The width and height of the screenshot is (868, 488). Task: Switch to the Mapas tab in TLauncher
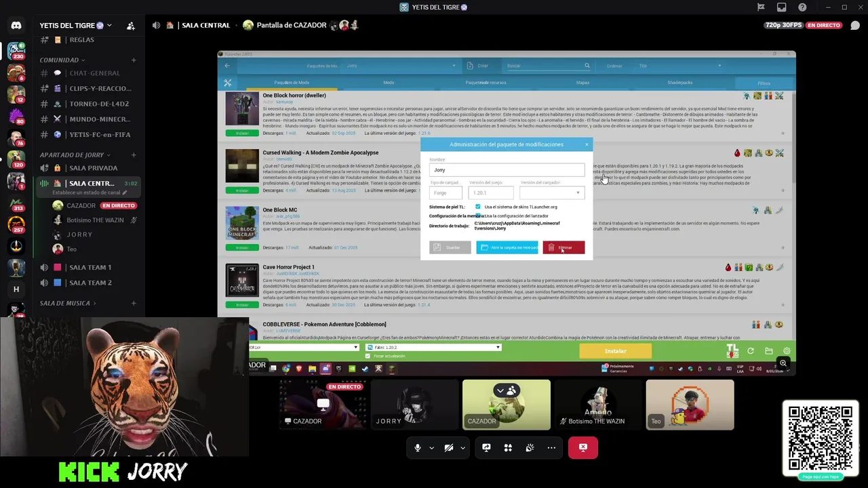(583, 83)
